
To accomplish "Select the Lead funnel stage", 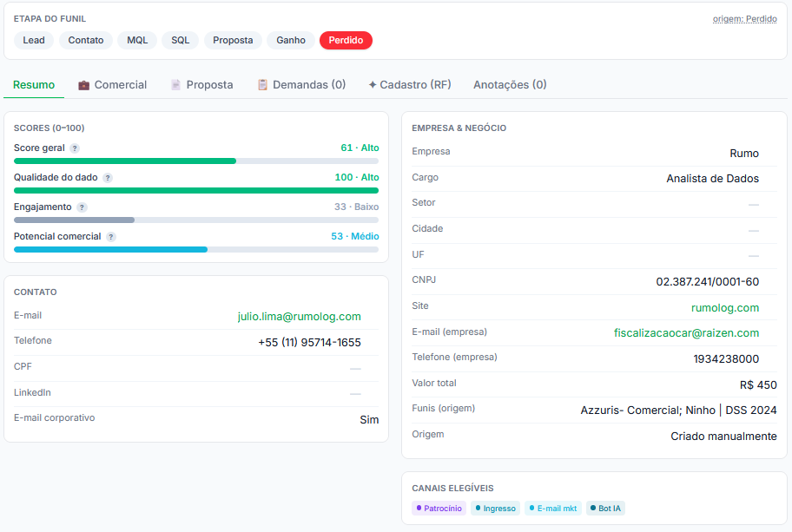I will (34, 41).
